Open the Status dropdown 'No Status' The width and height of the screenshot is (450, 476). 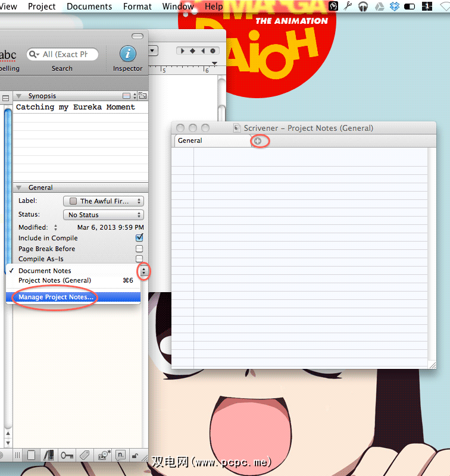[x=103, y=215]
